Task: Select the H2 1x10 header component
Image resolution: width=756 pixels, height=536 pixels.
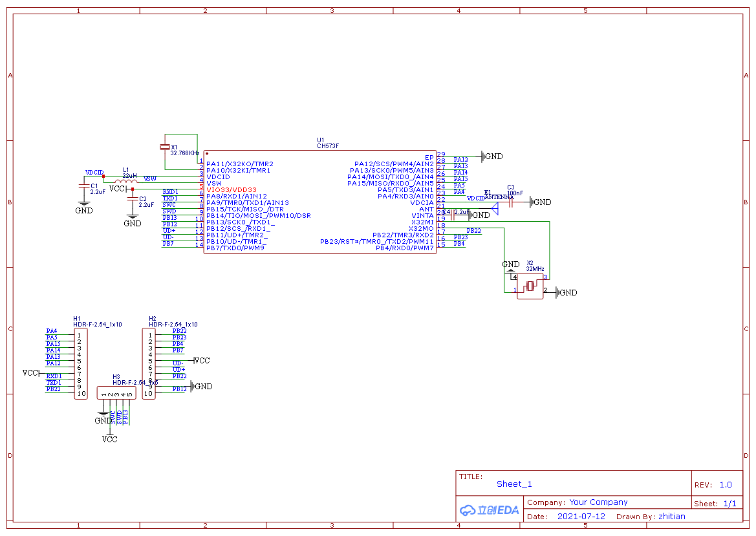Action: click(x=149, y=363)
